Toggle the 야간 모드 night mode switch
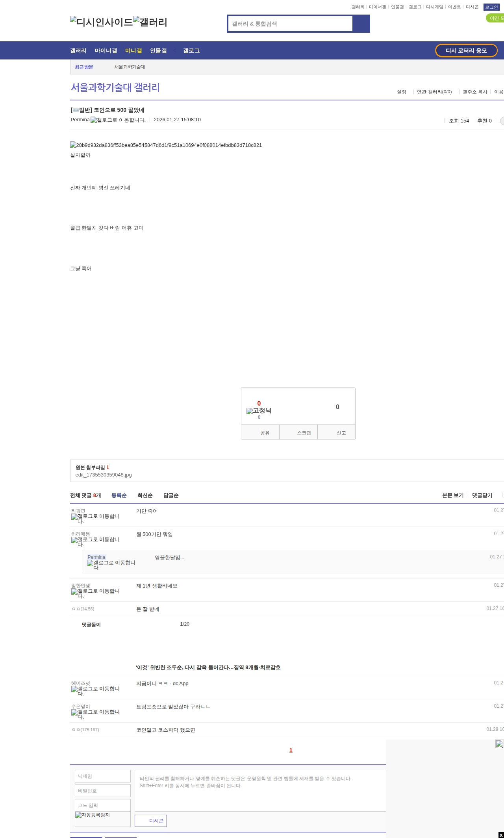 [495, 18]
